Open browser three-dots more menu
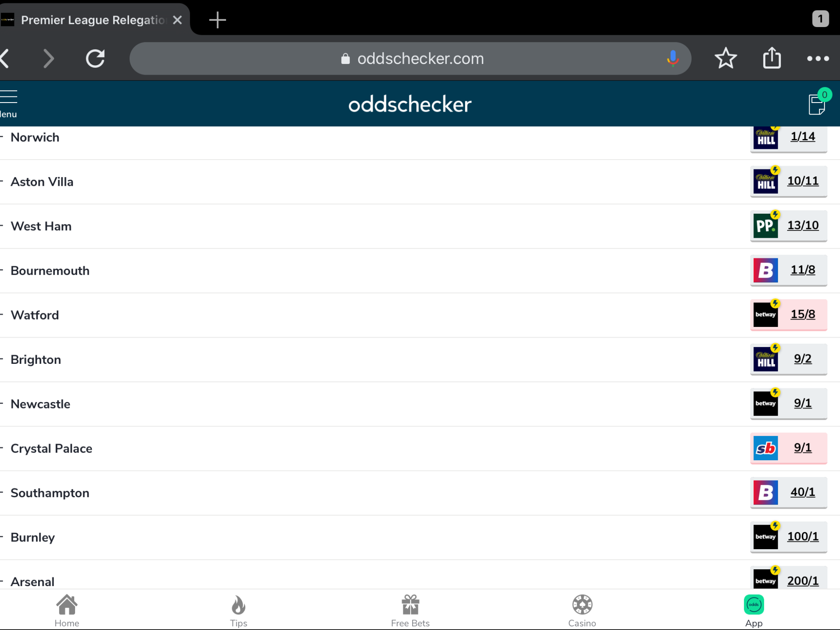840x630 pixels. point(818,59)
